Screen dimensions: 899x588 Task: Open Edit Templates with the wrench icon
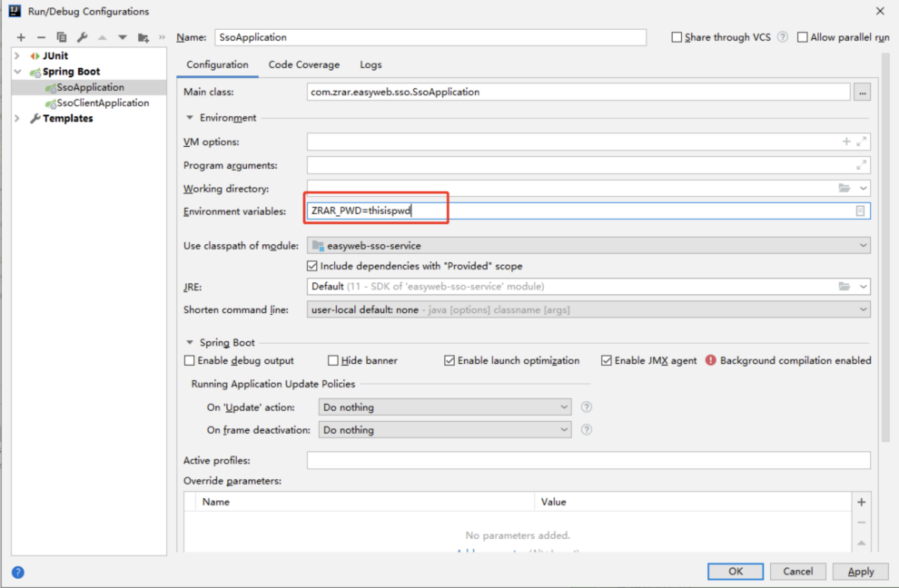tap(82, 37)
